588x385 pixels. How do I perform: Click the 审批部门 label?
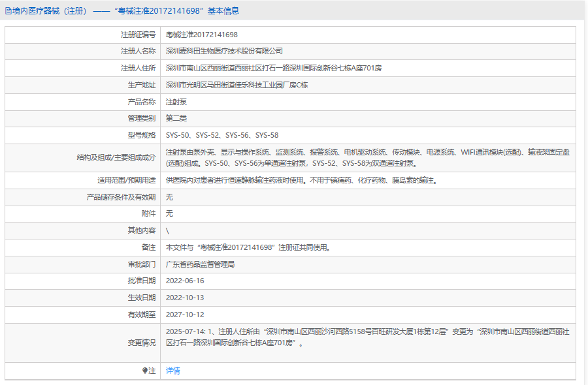pos(141,264)
